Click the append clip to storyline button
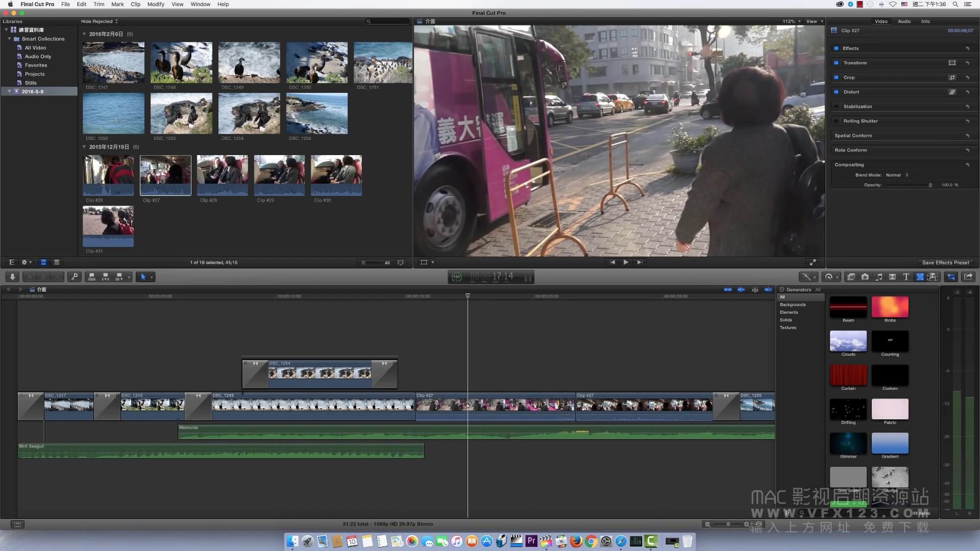 [x=119, y=277]
